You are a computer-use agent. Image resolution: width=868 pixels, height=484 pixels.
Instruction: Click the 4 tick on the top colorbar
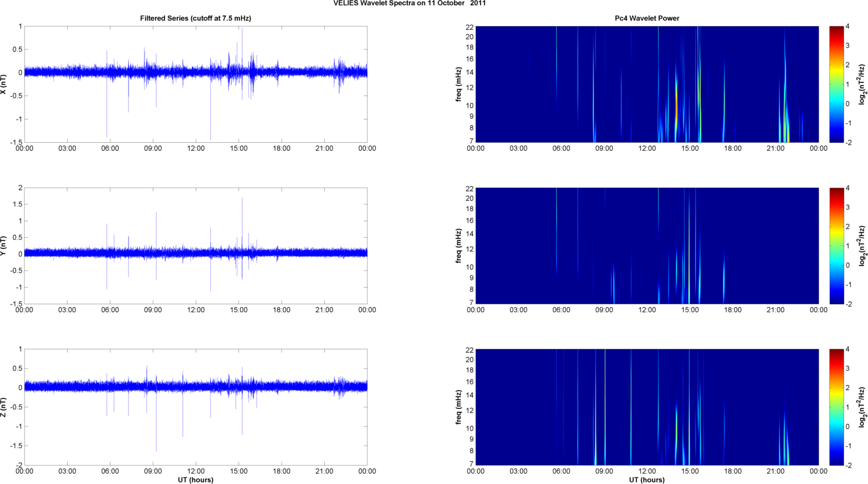point(848,26)
